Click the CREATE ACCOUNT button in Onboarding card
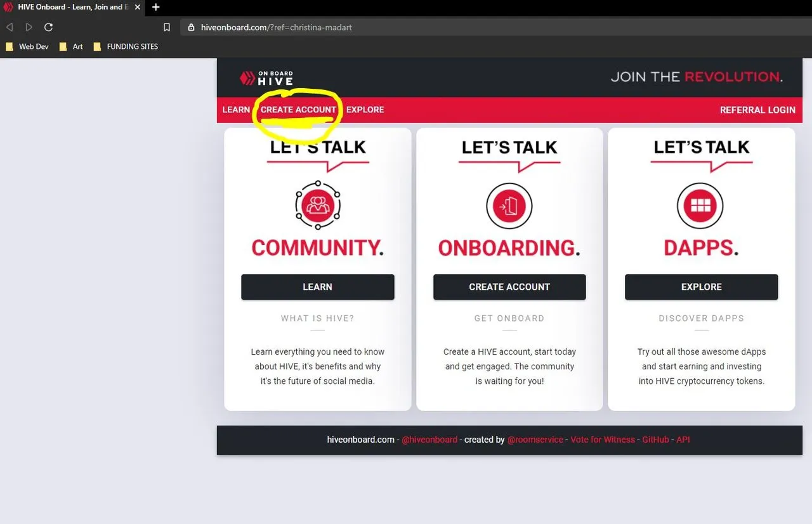Viewport: 812px width, 524px height. pos(509,287)
